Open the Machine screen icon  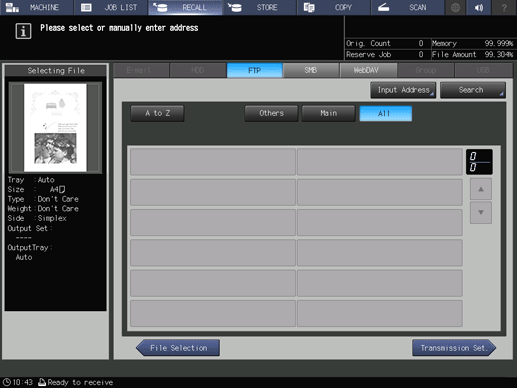click(x=12, y=7)
